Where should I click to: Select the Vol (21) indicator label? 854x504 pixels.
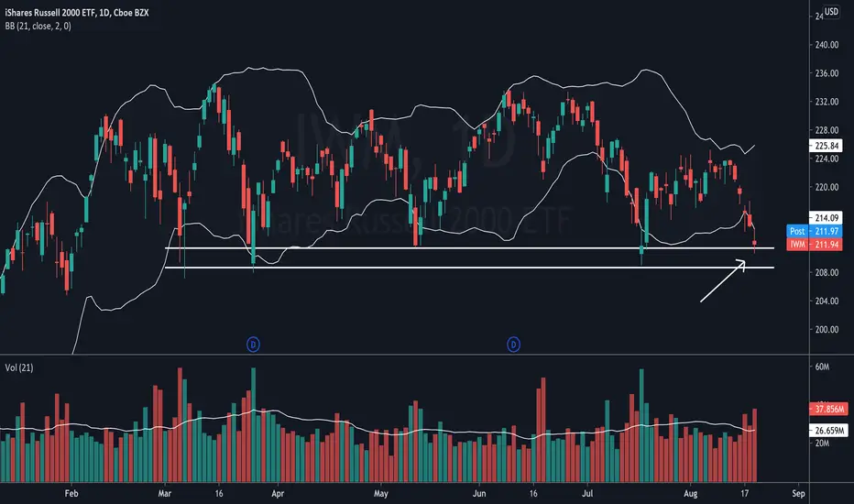coord(19,367)
